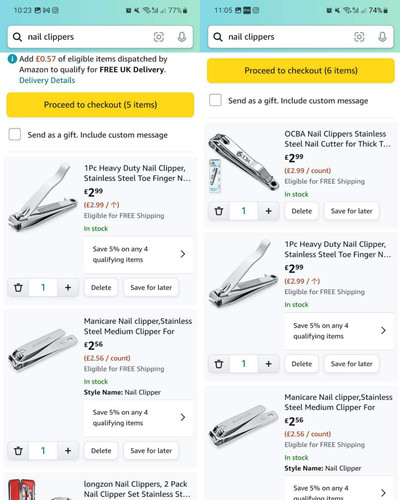Click Save for later for OCBA Nail Clippers
400x500 pixels.
[x=352, y=211]
